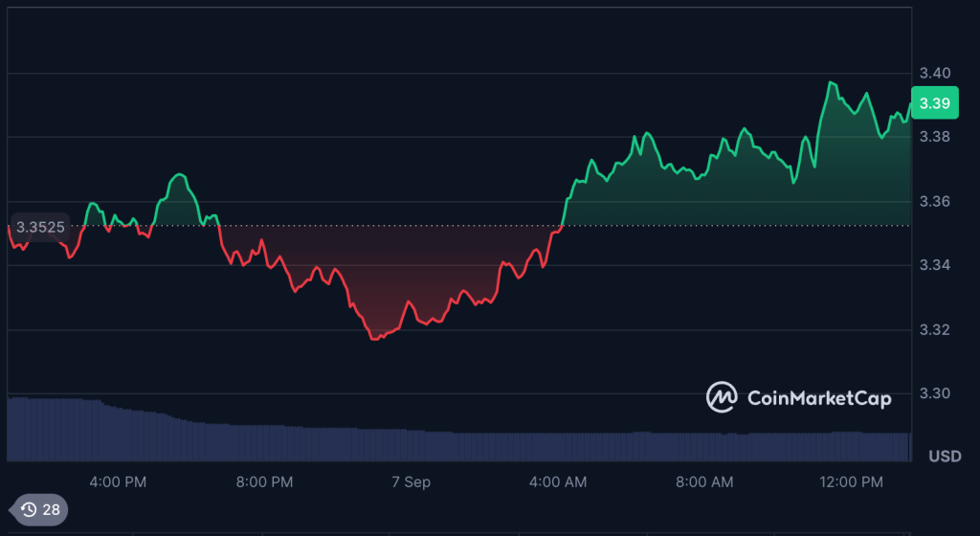Click the 3.32 price axis label

point(934,329)
